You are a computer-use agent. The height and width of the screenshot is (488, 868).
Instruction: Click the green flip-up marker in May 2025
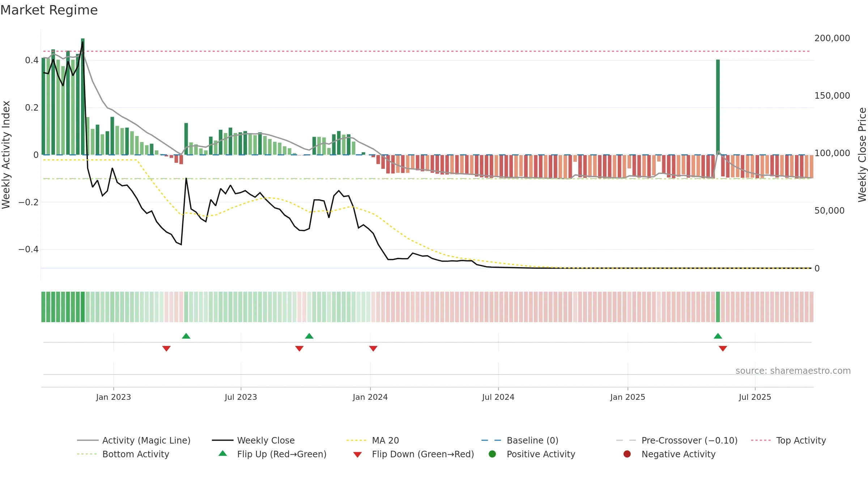(718, 336)
